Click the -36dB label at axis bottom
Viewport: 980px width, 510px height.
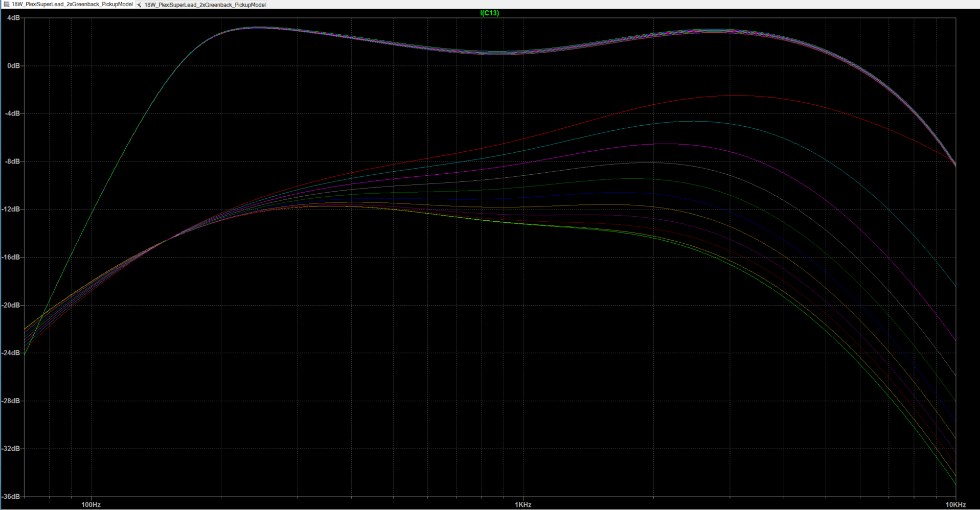tap(11, 496)
